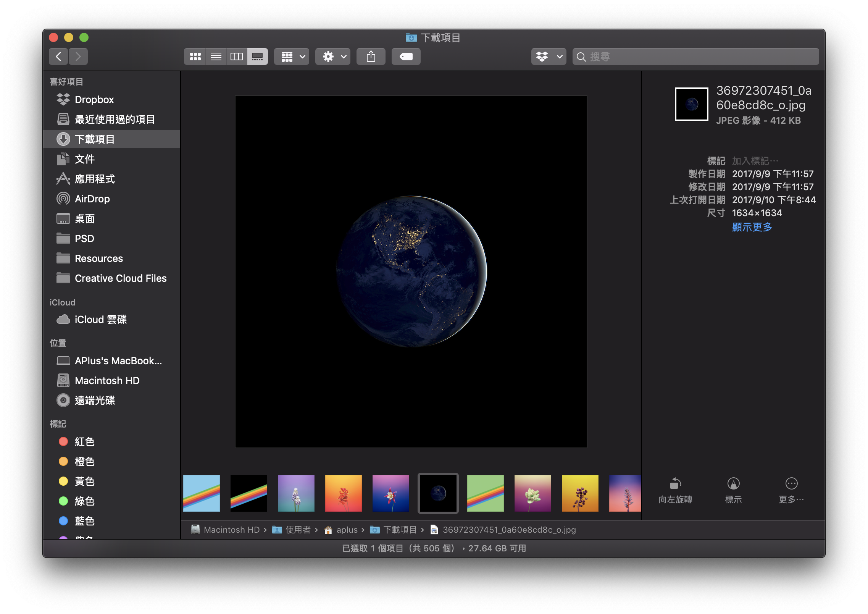Open the Resources folder in sidebar
The width and height of the screenshot is (868, 614).
point(111,259)
